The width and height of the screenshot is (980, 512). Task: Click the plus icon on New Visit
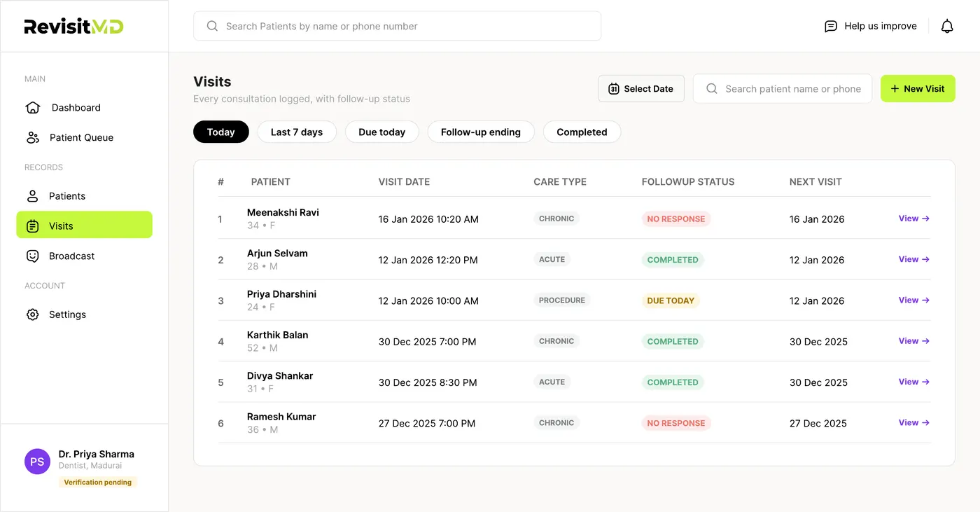coord(895,89)
